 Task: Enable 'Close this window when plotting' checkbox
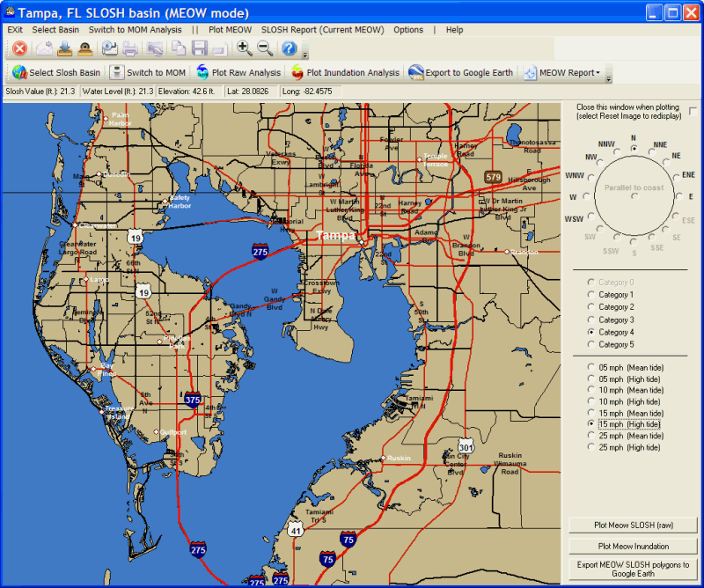(x=693, y=112)
